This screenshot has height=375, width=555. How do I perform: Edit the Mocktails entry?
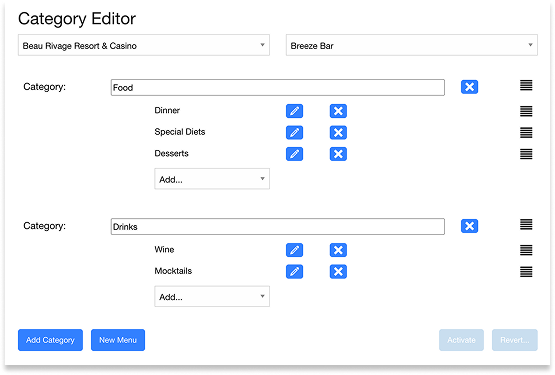tap(294, 272)
